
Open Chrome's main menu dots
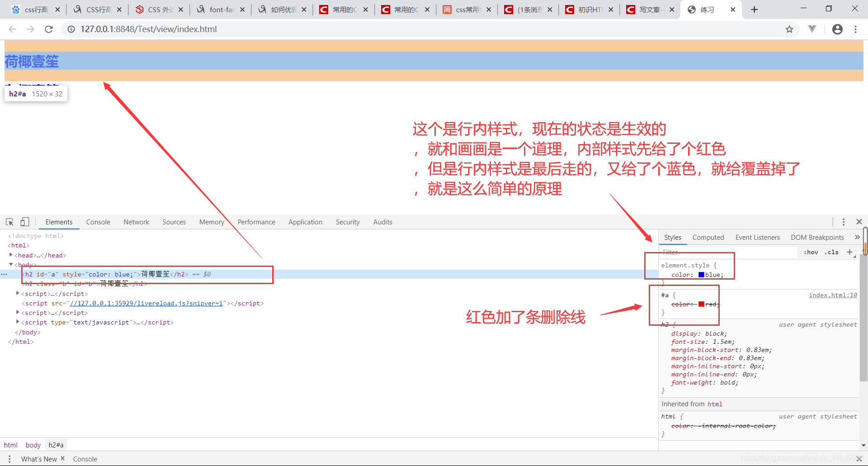pyautogui.click(x=855, y=29)
